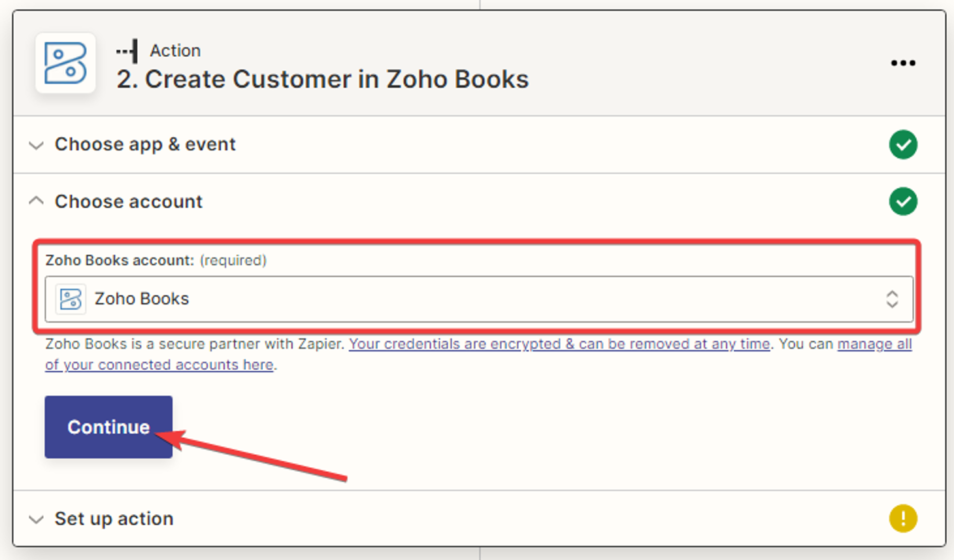954x560 pixels.
Task: Select the Set up action section title
Action: (x=114, y=519)
